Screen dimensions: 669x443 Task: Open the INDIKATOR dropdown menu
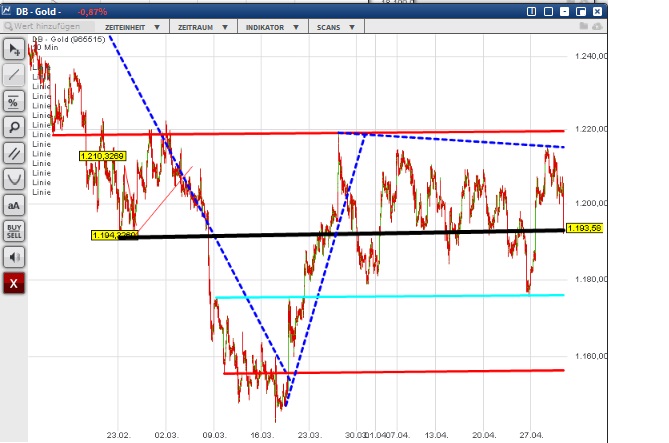coord(272,27)
